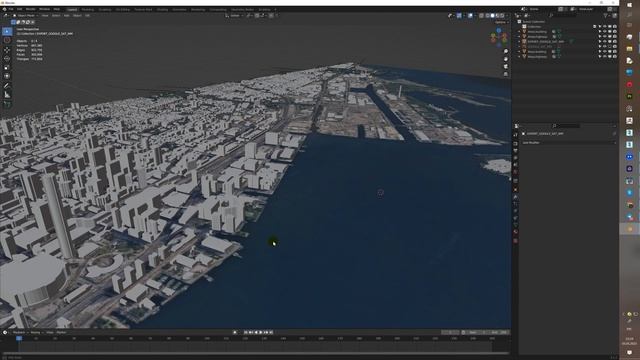Image resolution: width=640 pixels, height=360 pixels.
Task: Switch to the Geometry Nodes workspace tab
Action: (x=242, y=9)
